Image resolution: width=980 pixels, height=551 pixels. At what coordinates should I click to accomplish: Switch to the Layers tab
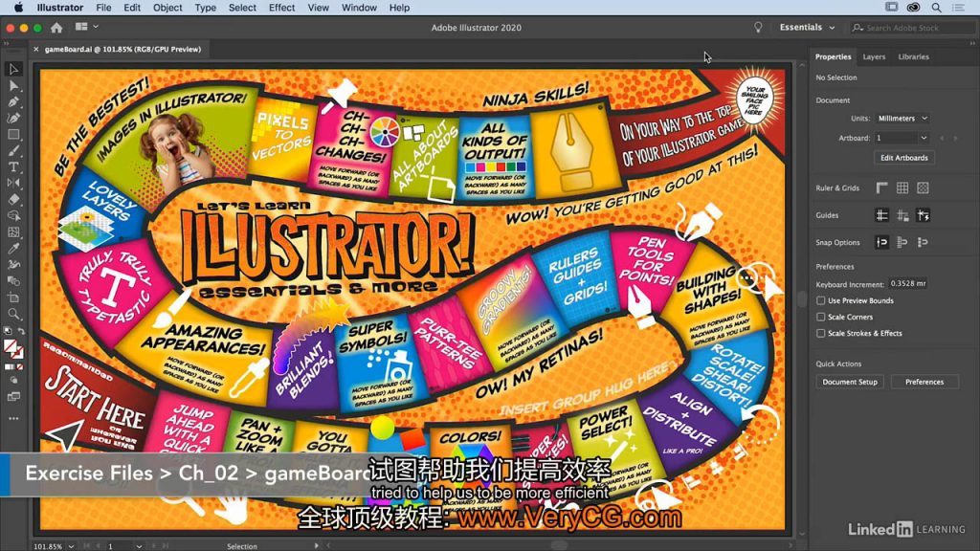(874, 56)
